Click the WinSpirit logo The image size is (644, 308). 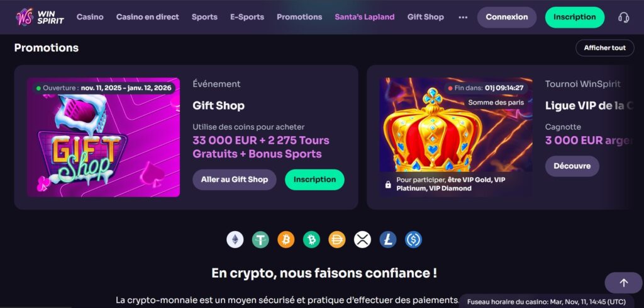(x=40, y=17)
